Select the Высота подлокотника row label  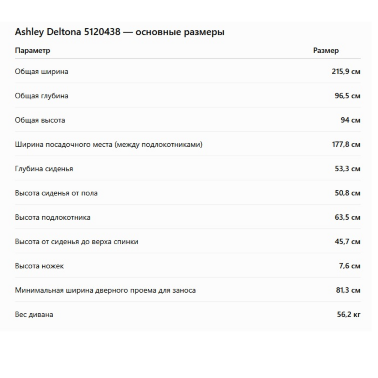52,217
